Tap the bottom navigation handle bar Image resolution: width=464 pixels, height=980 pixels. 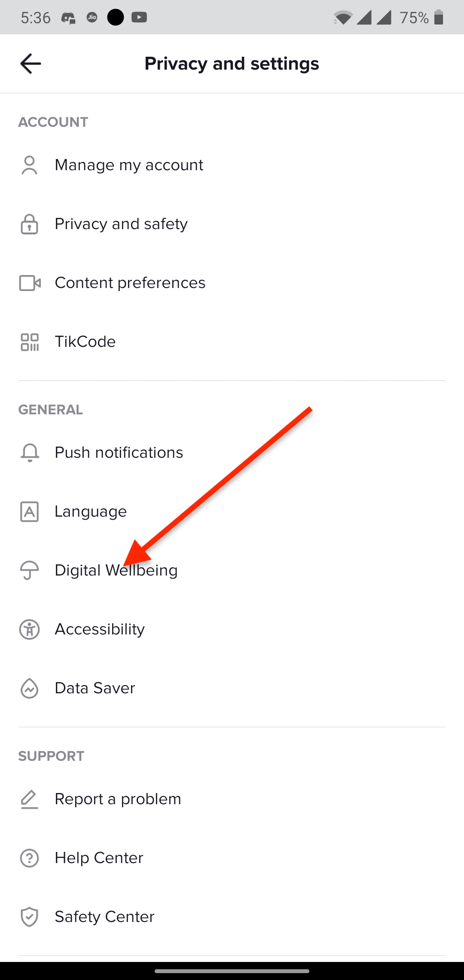[x=232, y=971]
